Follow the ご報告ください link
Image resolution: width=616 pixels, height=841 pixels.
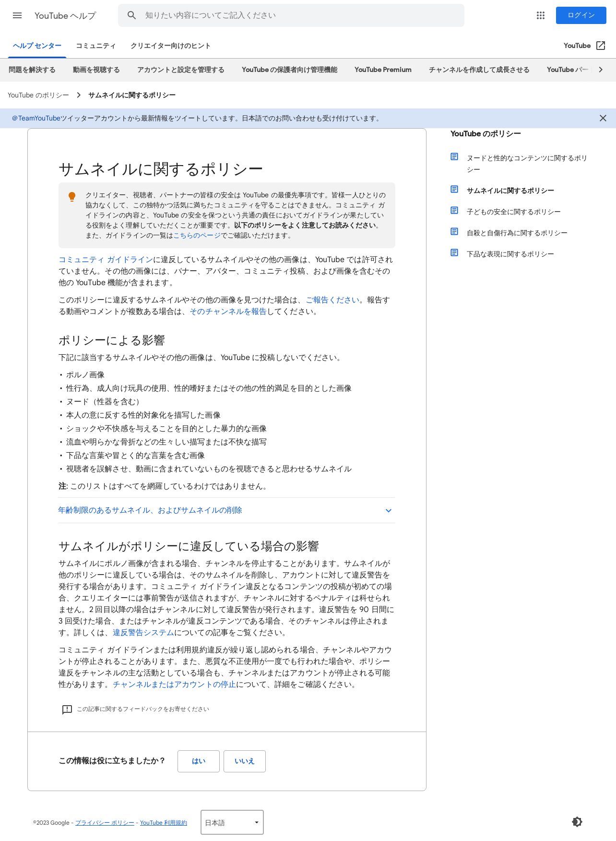pyautogui.click(x=332, y=300)
